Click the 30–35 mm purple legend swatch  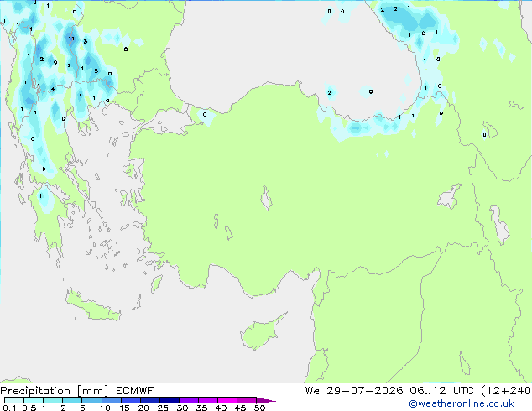click(188, 400)
